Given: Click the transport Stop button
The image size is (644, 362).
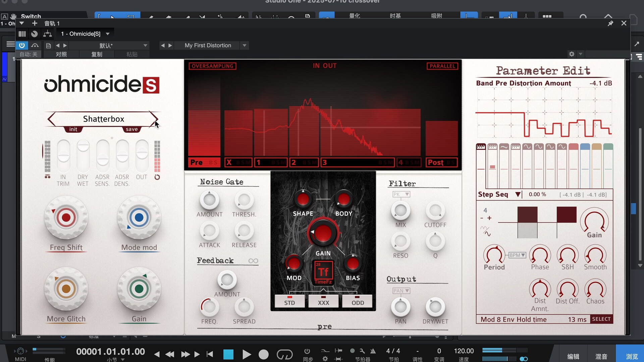Looking at the screenshot, I should click(228, 354).
